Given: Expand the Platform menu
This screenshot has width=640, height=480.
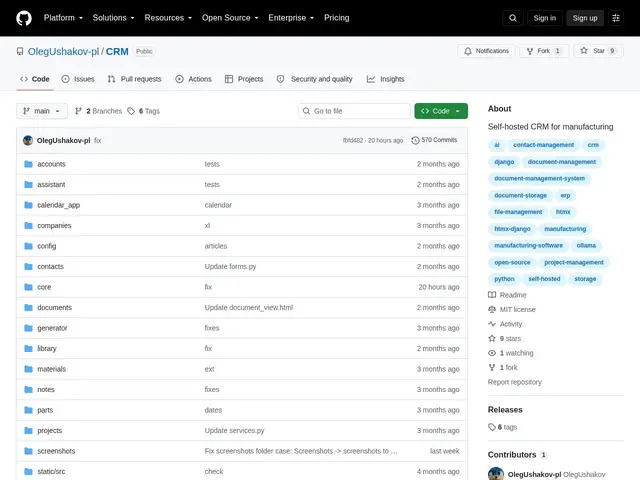Looking at the screenshot, I should click(63, 18).
